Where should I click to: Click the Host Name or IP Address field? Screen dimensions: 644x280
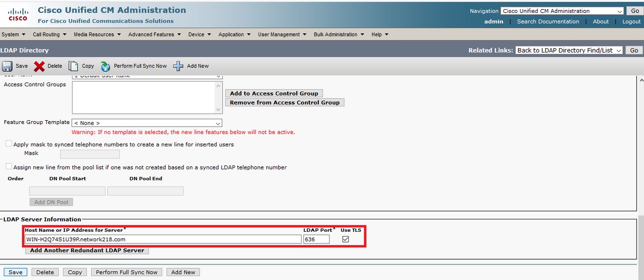click(x=163, y=239)
